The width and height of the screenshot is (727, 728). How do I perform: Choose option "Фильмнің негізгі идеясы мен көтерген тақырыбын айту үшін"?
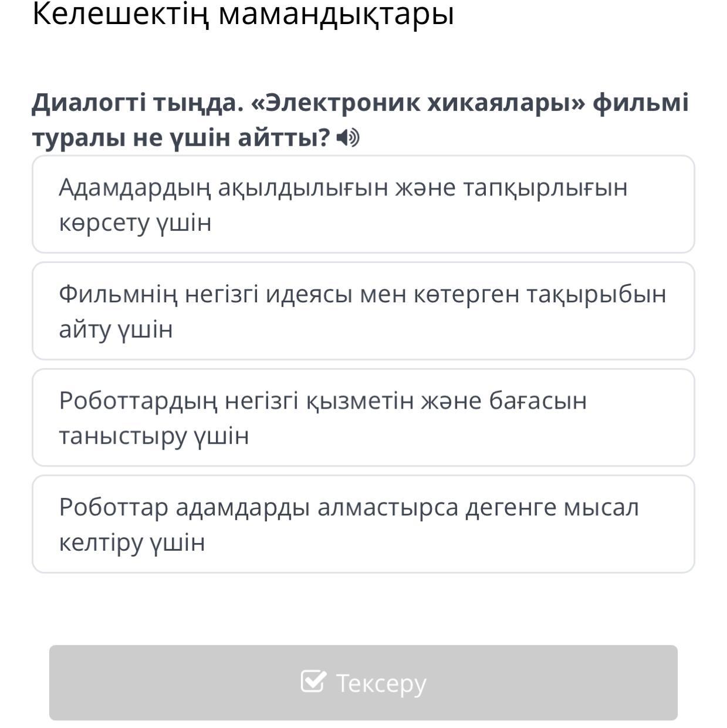[363, 311]
